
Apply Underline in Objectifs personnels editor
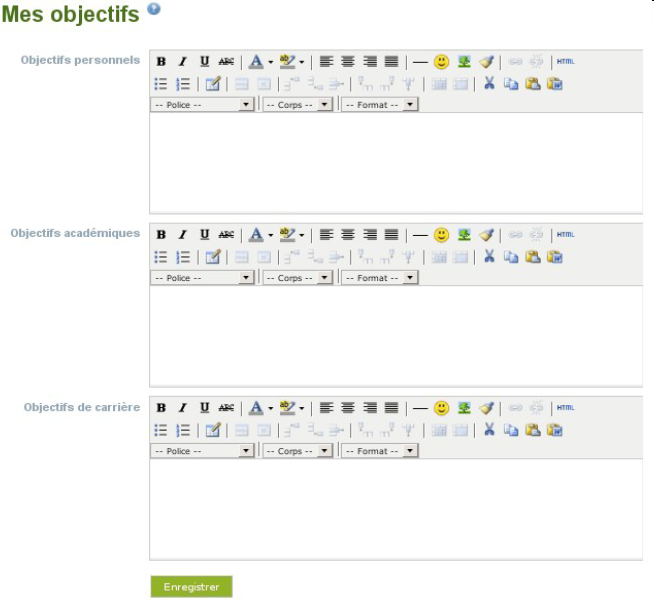(204, 62)
